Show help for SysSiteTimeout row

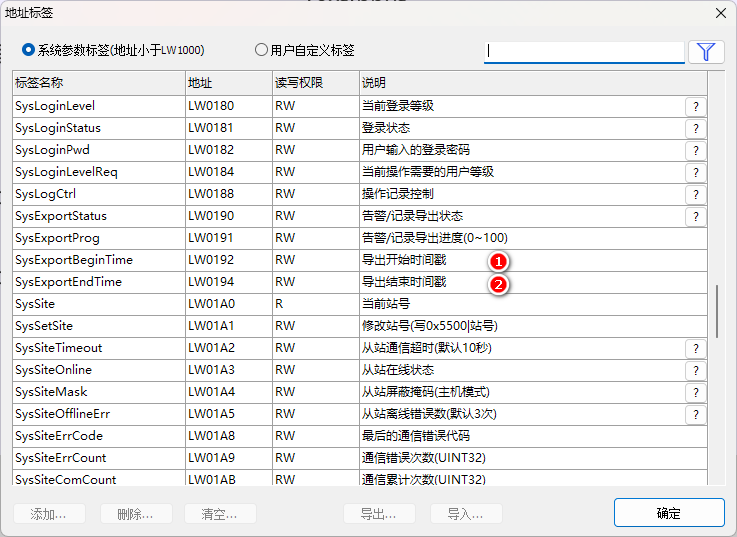click(x=695, y=348)
